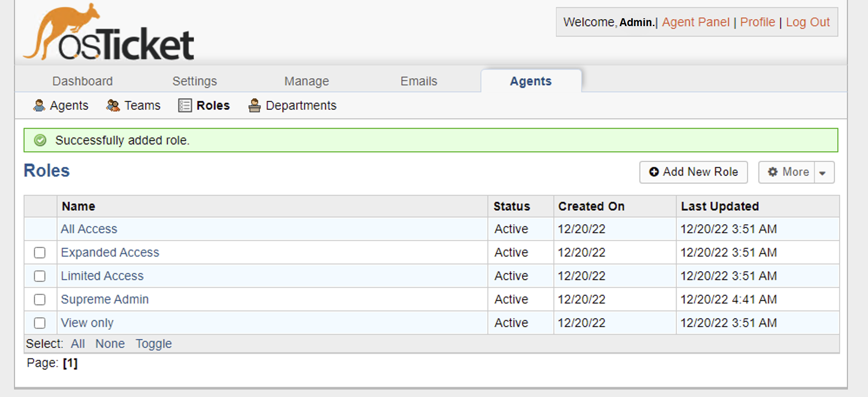Viewport: 868px width, 397px height.
Task: Click the Add New Role button
Action: click(693, 172)
